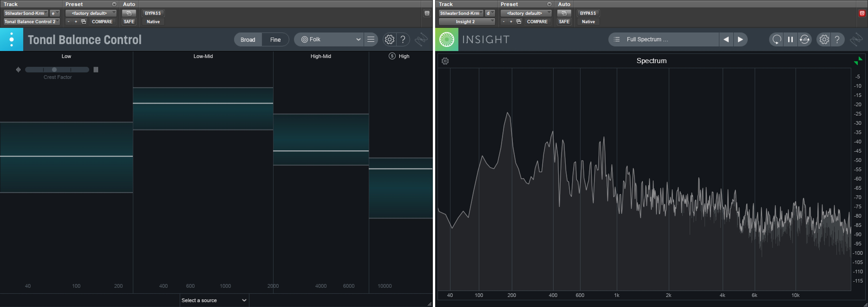Pause the Insight meters
868x307 pixels.
(x=790, y=39)
